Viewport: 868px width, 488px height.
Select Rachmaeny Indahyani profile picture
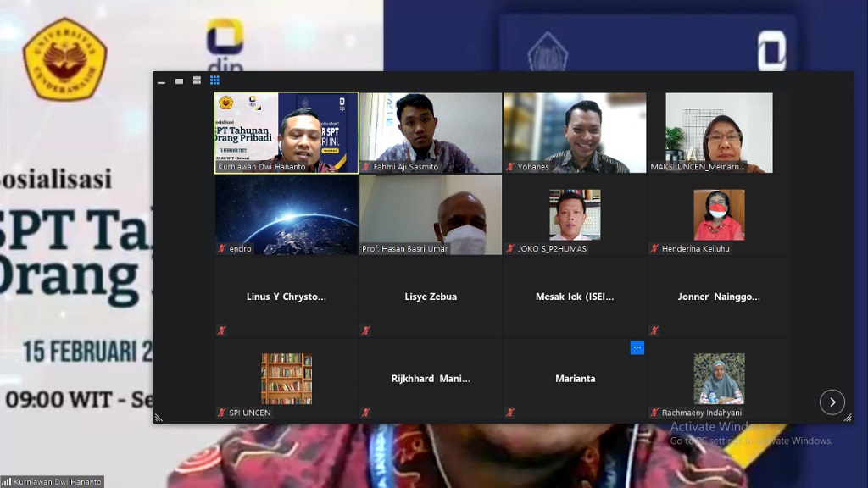tap(719, 379)
